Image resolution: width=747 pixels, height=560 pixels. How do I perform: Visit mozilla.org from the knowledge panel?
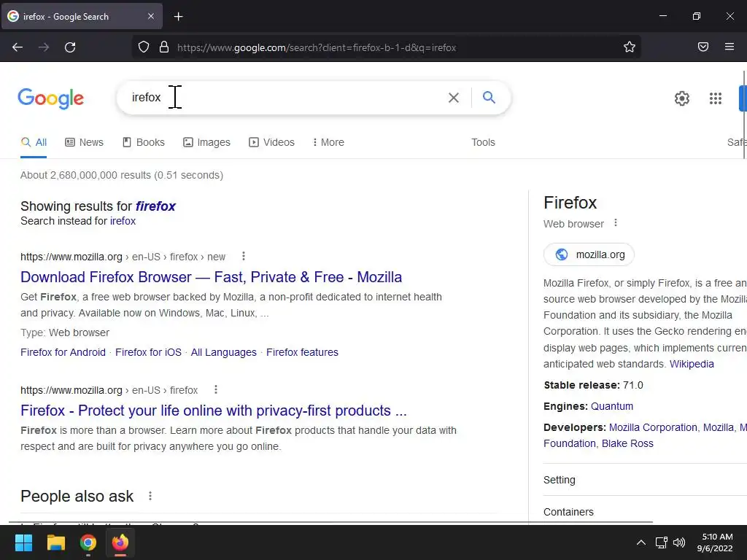tap(589, 254)
